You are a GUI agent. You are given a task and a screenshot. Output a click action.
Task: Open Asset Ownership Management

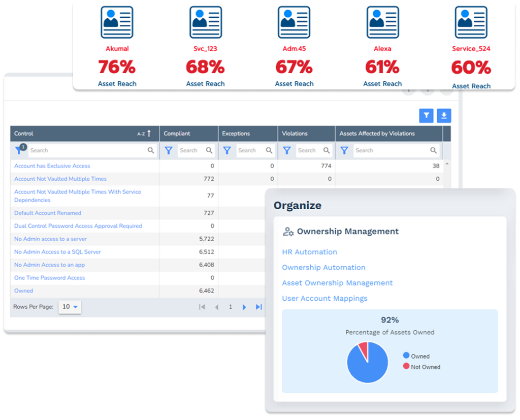click(337, 283)
